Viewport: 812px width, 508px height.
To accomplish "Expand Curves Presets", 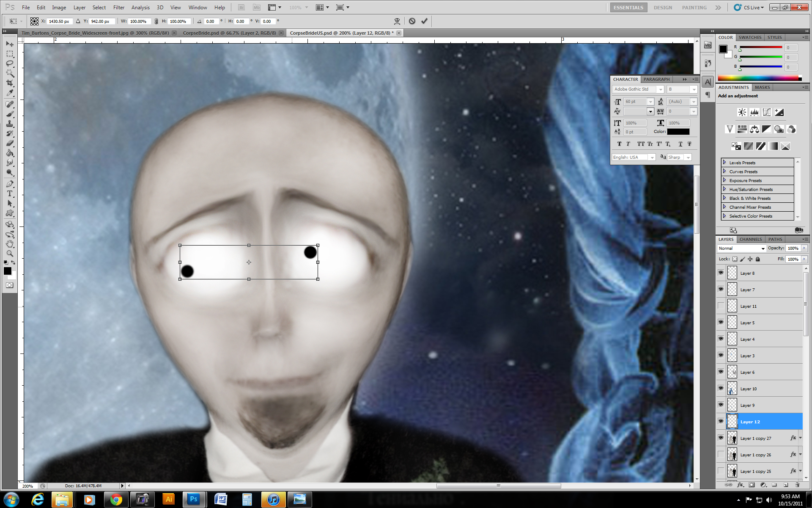I will (724, 171).
